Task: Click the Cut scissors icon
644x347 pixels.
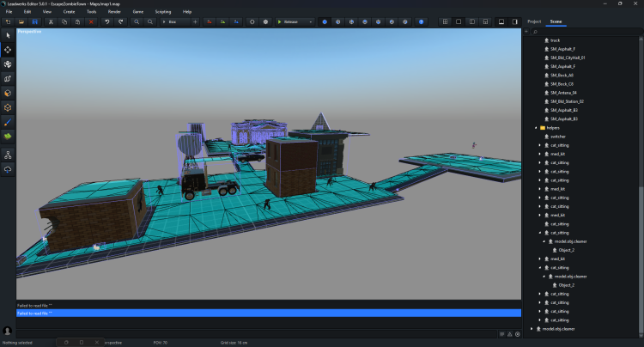Action: [x=51, y=21]
